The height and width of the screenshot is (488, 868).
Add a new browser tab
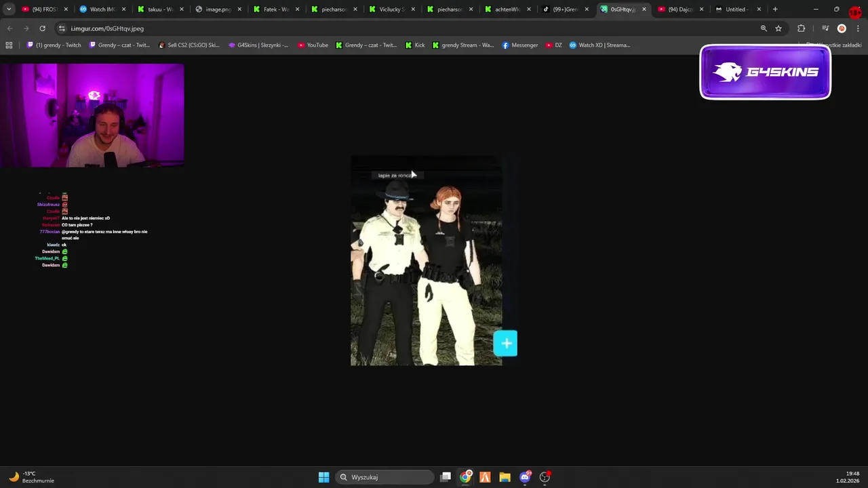coord(775,9)
